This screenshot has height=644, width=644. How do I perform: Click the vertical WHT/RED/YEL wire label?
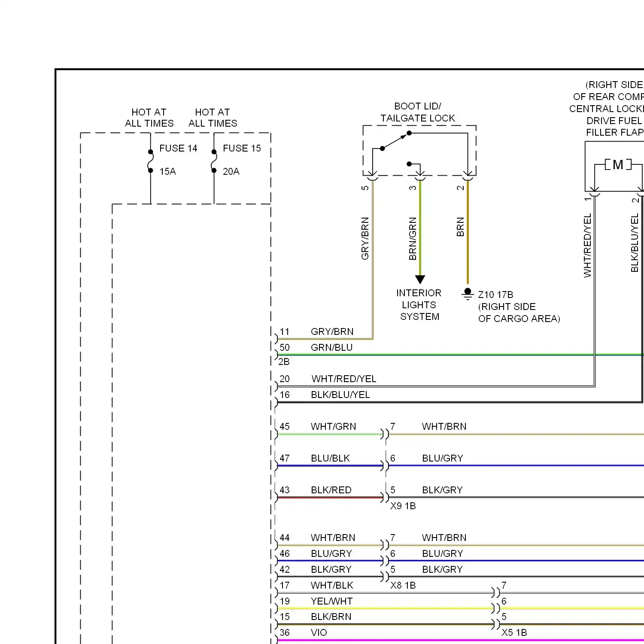[587, 246]
